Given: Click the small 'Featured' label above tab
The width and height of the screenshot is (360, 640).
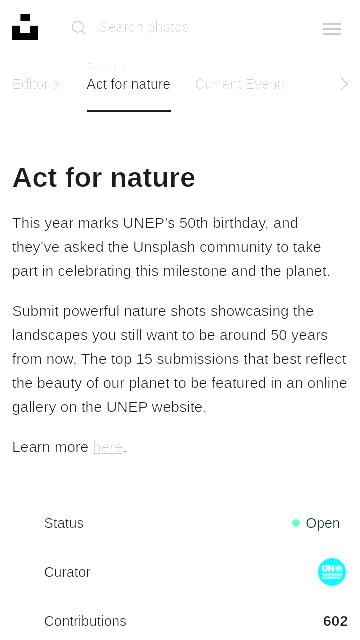Looking at the screenshot, I should (107, 67).
